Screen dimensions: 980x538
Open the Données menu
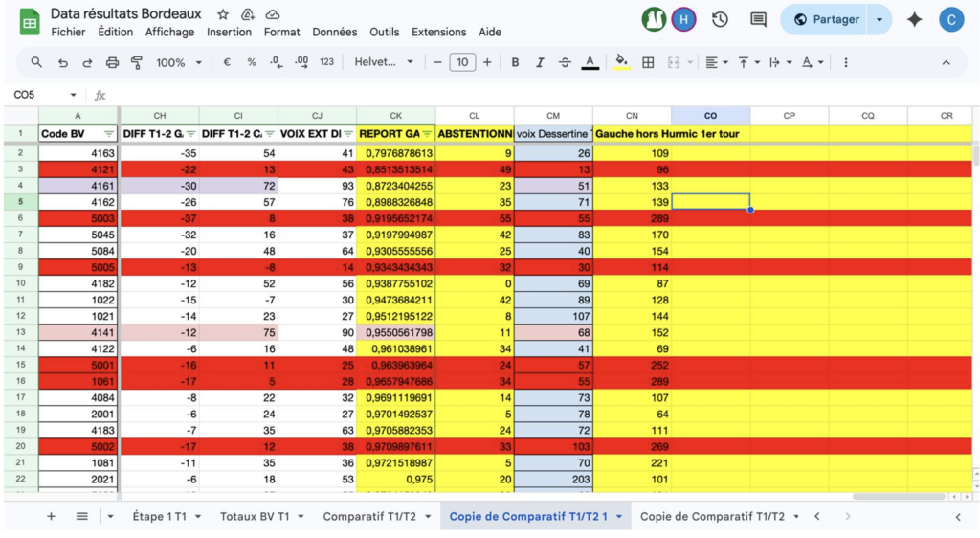pos(335,32)
